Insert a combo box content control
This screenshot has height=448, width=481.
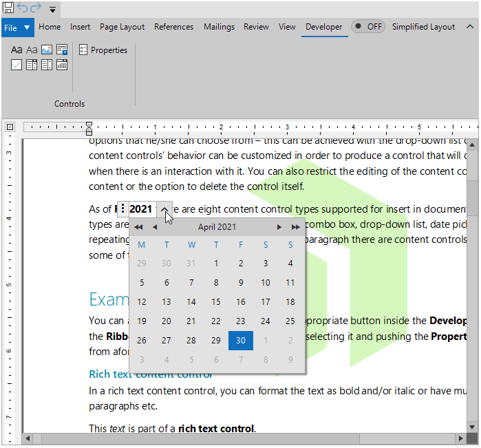(32, 65)
